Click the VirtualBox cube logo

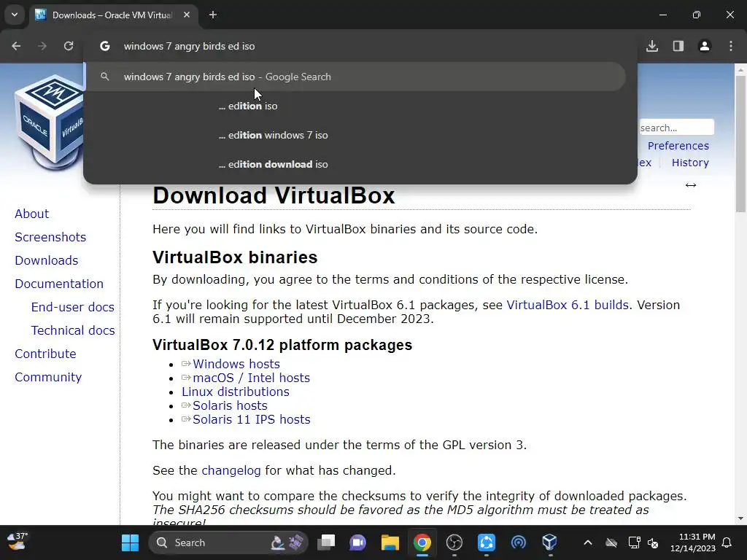coord(50,122)
